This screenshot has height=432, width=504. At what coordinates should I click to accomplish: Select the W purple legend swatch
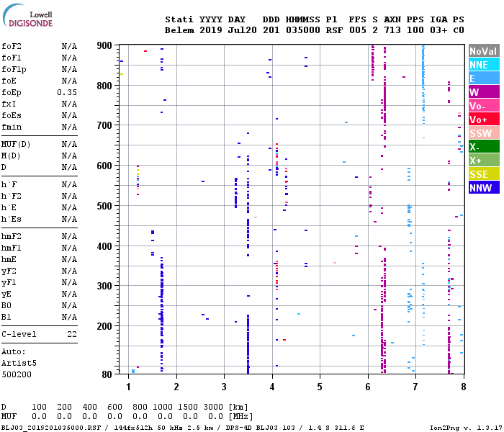pyautogui.click(x=484, y=92)
